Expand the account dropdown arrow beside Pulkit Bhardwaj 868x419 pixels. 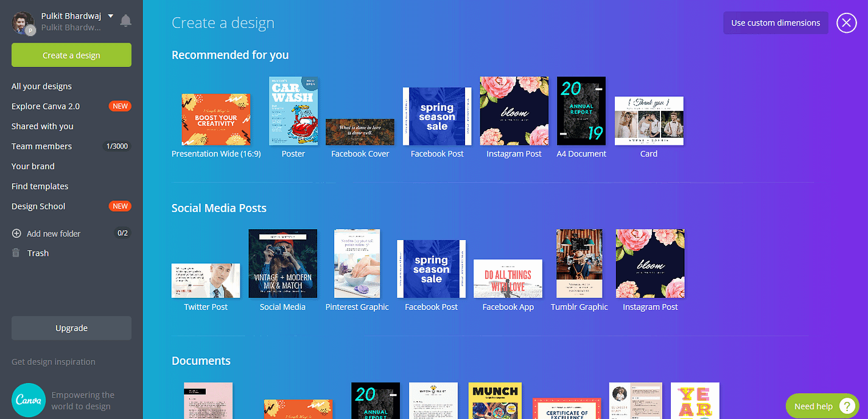point(110,16)
